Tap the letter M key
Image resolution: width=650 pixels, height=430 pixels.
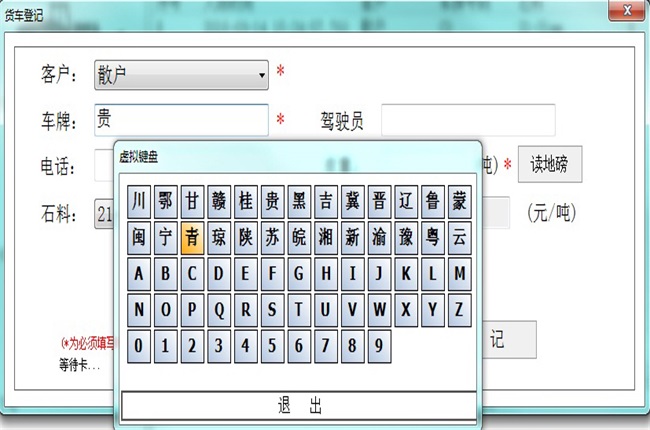[x=458, y=273]
